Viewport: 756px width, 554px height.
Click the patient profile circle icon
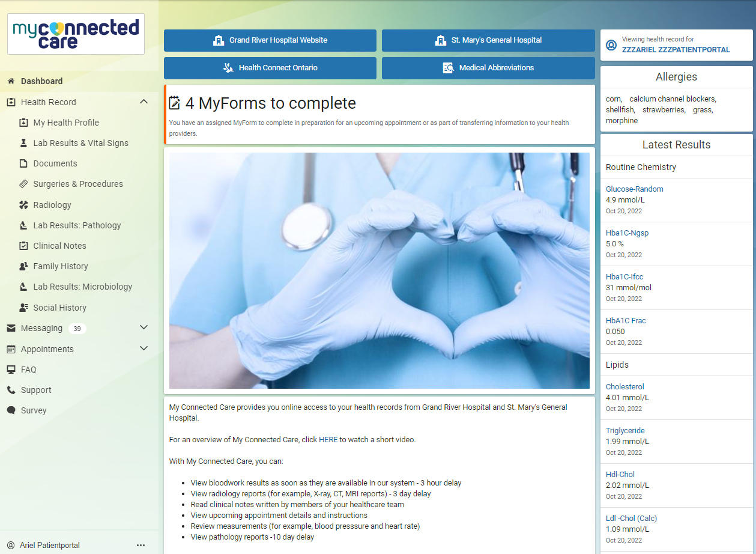611,45
